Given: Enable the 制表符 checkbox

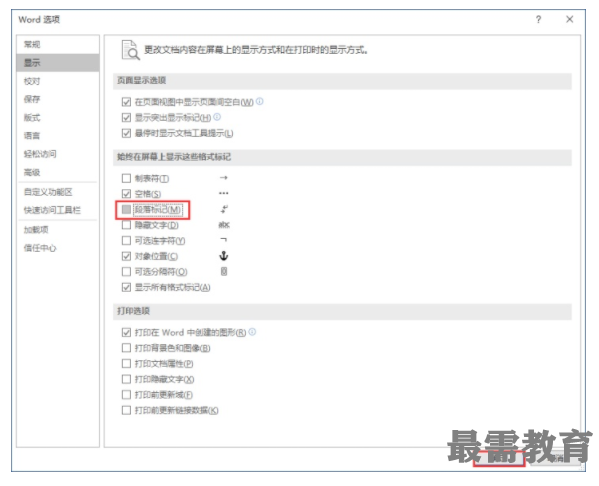Looking at the screenshot, I should [126, 178].
